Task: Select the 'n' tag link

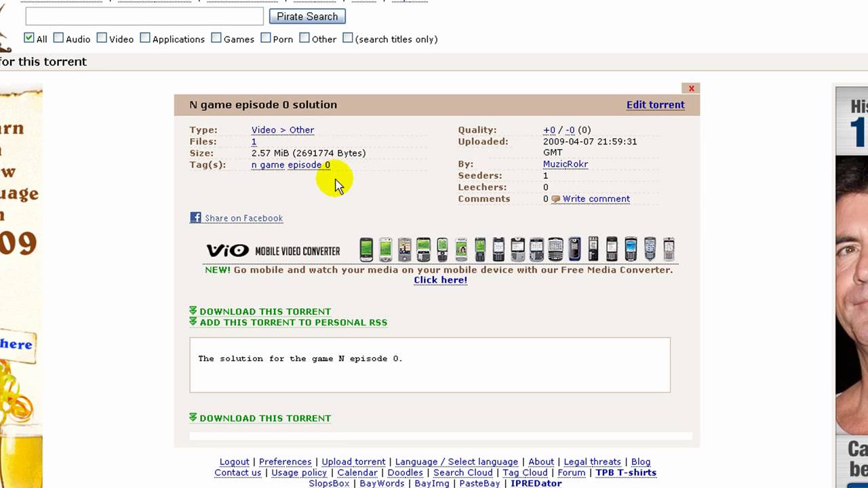Action: 254,165
